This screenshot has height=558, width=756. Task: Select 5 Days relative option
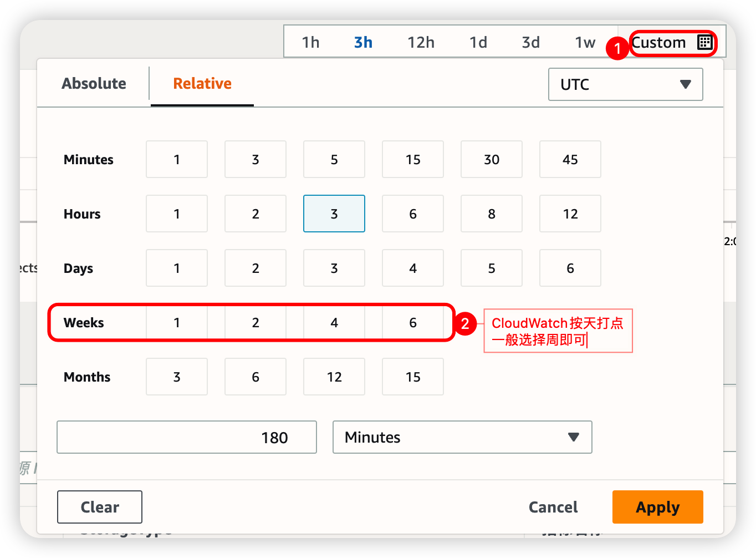(x=492, y=268)
